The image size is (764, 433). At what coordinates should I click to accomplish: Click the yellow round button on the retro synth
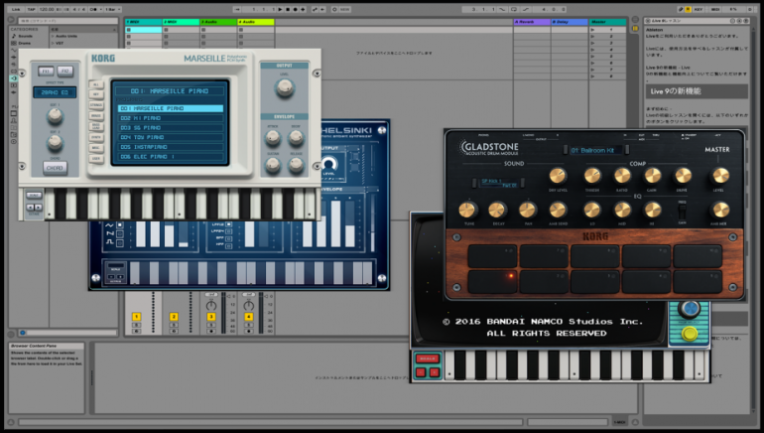[688, 334]
